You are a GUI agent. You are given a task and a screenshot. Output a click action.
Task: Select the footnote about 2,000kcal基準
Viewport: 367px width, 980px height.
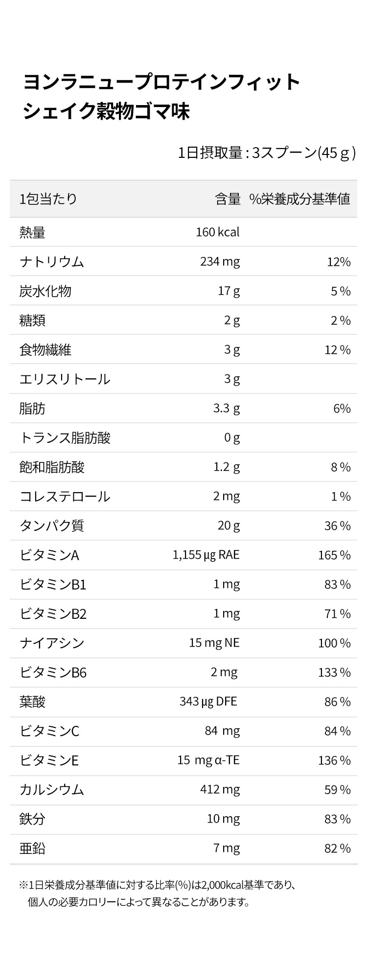(x=158, y=893)
